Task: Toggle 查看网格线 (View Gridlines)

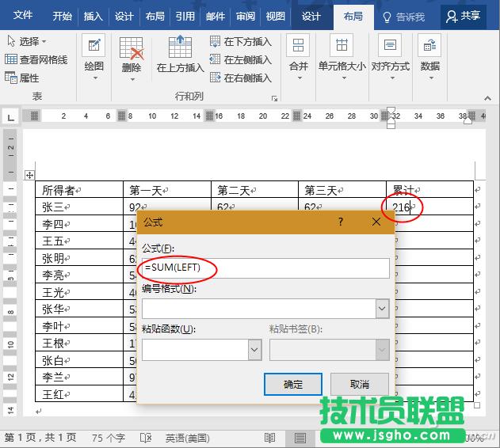Action: coord(36,60)
